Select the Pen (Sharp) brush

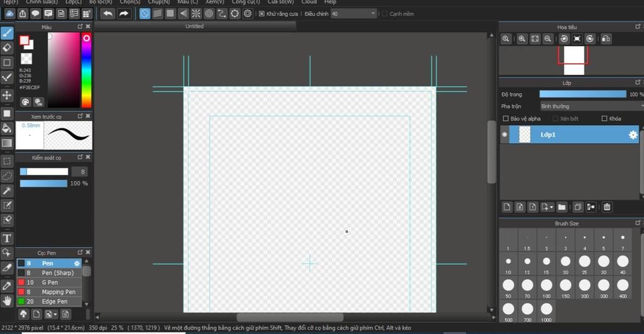tap(49, 273)
